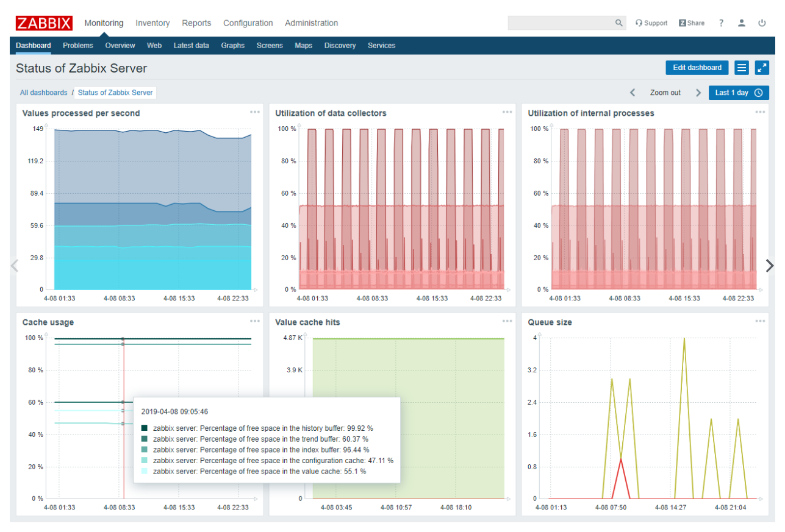The height and width of the screenshot is (532, 785).
Task: Open the Monitoring menu
Action: 104,23
